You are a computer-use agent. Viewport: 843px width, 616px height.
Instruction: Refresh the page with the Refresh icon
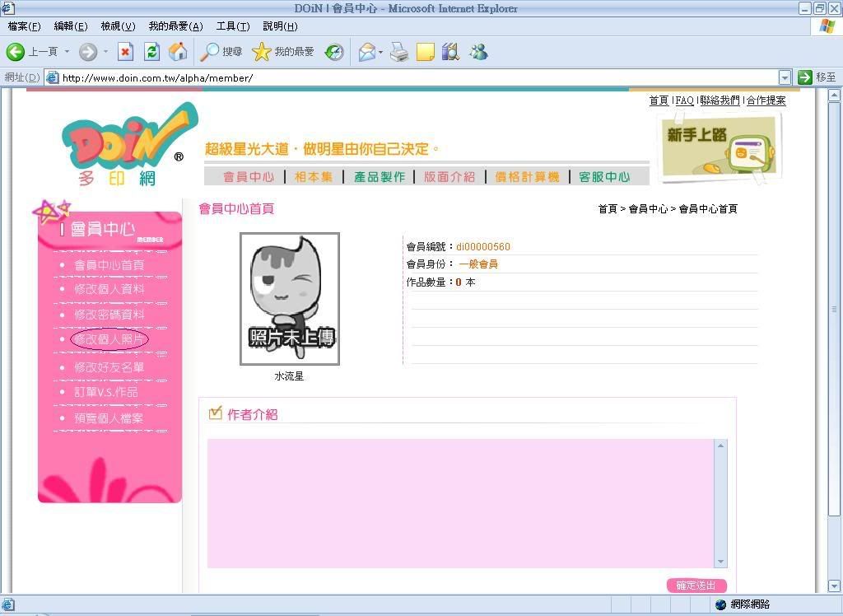point(151,52)
